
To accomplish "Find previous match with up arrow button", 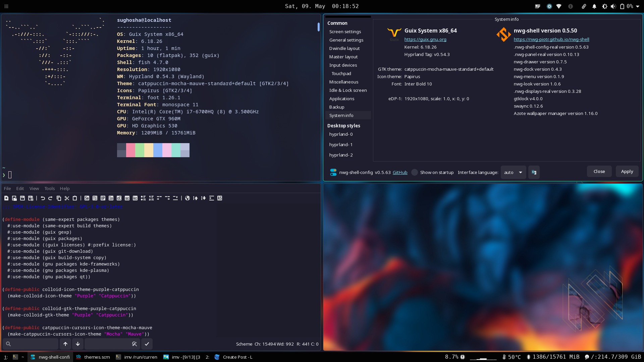I will [65, 344].
